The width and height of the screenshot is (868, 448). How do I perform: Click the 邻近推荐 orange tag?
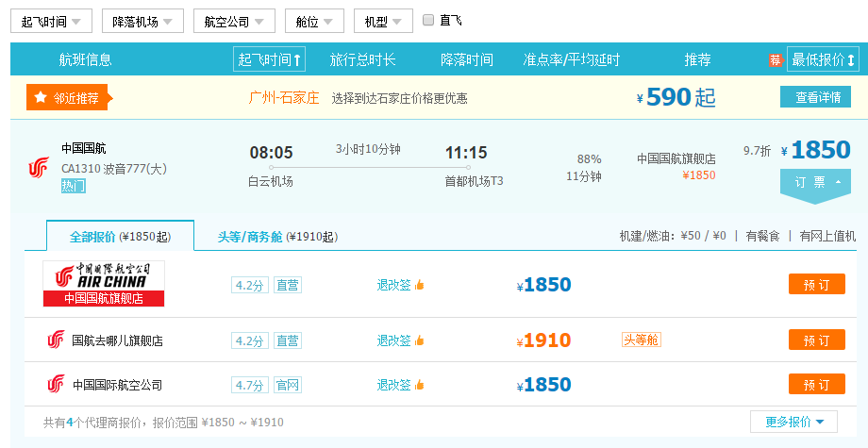[69, 98]
